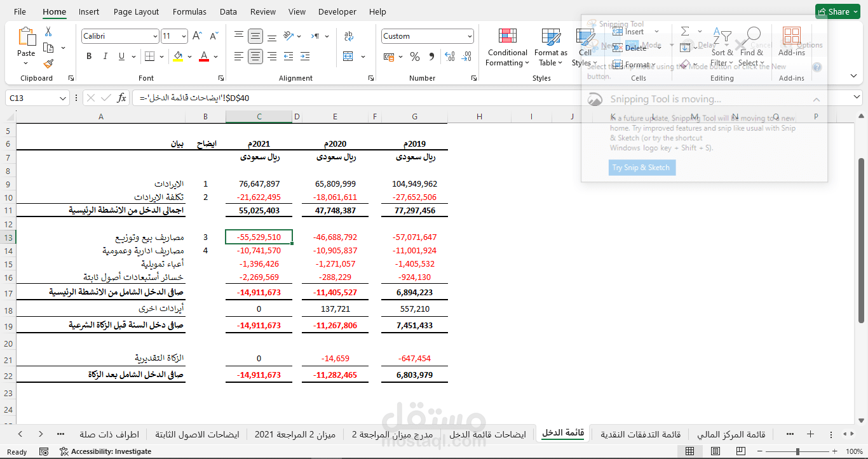Toggle Middle Align vertical alignment
The width and height of the screenshot is (868, 459).
point(255,36)
